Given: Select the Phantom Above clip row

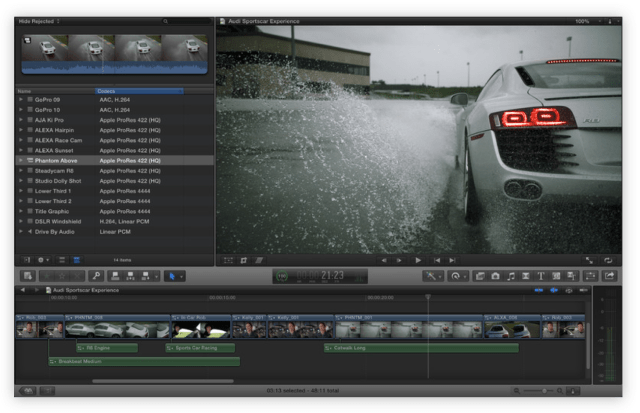Looking at the screenshot, I should click(60, 160).
